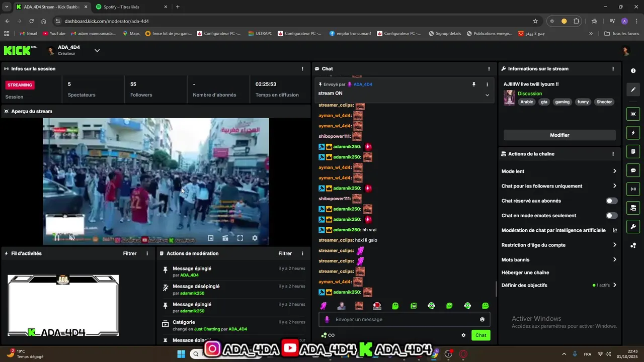Toggle 'Chat en mode emotes seulement' switch
The image size is (644, 362).
point(611,216)
